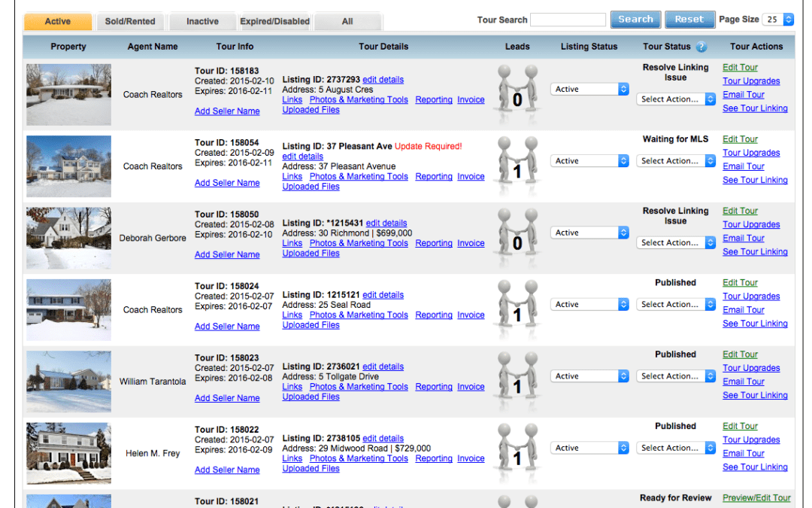Open the 5 August Cres property thumbnail
This screenshot has width=812, height=508.
click(x=68, y=95)
